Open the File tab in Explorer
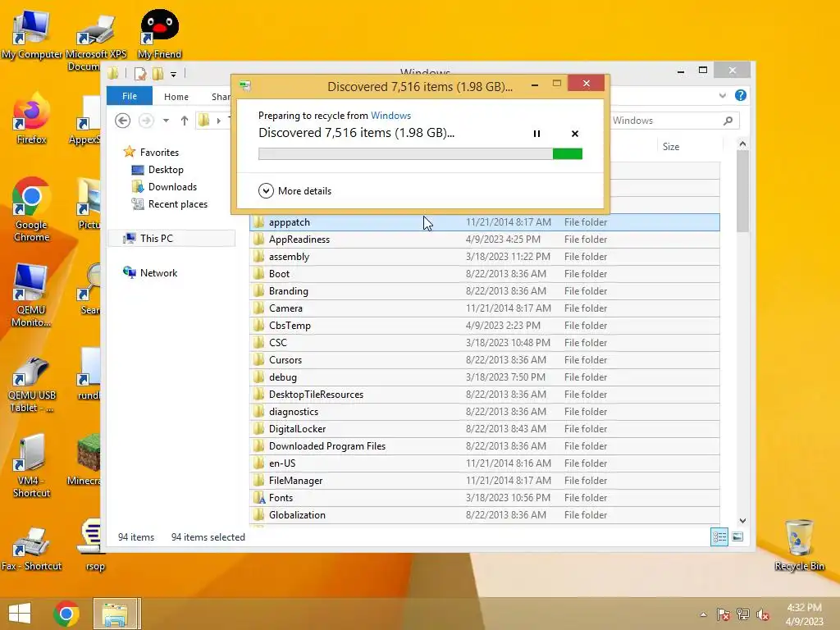 pos(129,96)
